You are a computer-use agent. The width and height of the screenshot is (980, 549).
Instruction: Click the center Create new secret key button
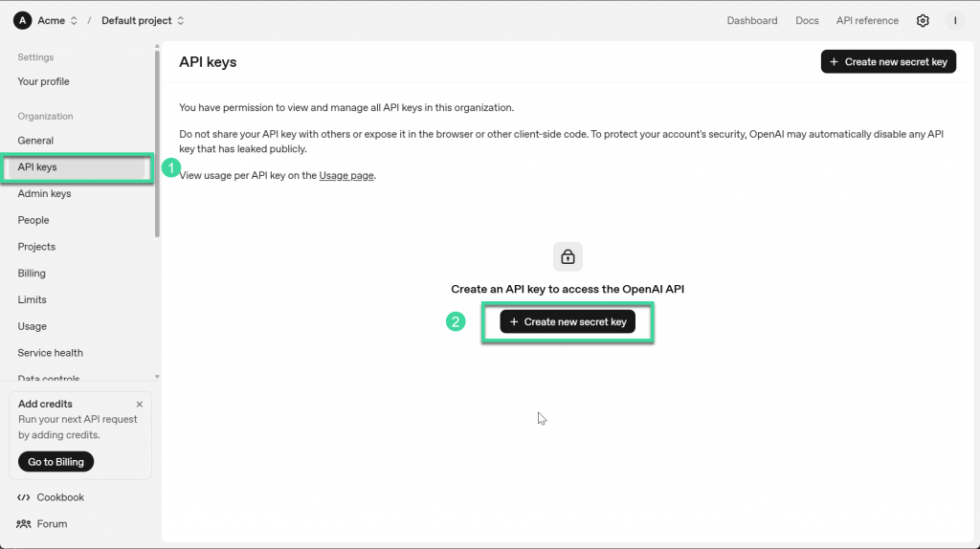coord(568,322)
